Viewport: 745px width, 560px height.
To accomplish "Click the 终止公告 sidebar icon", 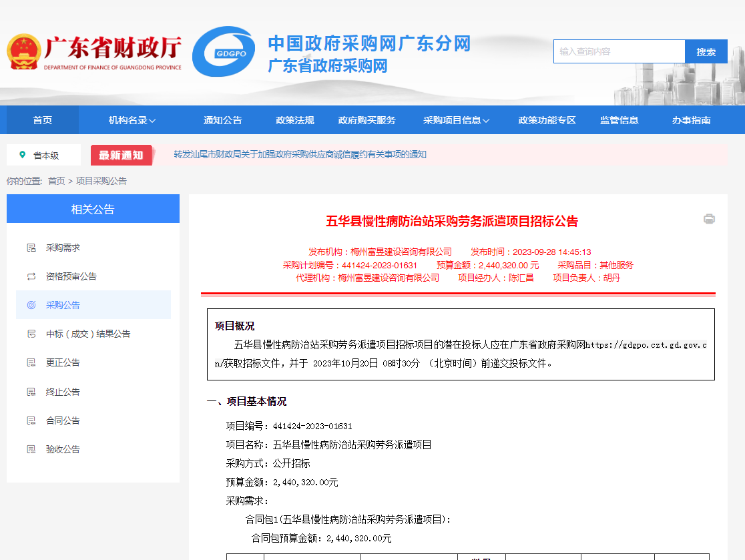I will click(x=31, y=391).
